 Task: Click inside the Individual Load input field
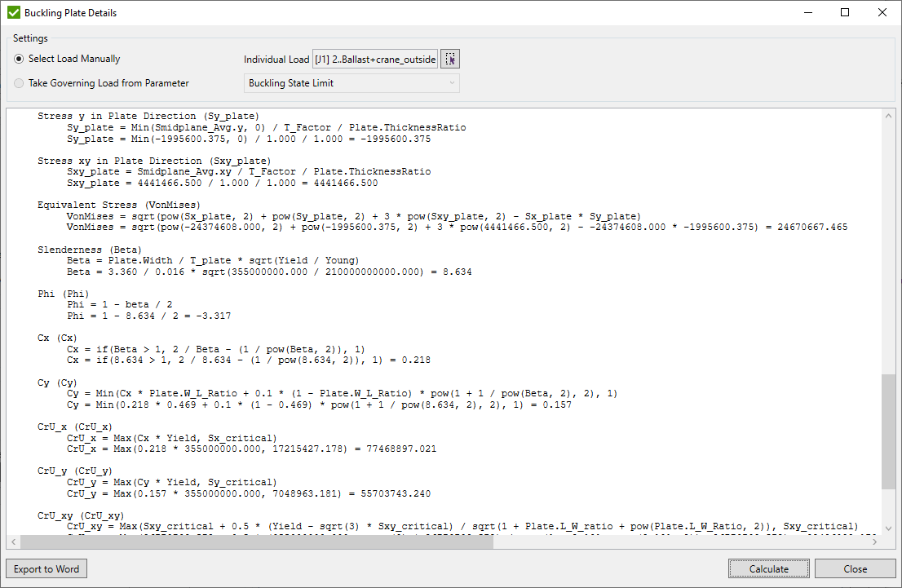[x=375, y=58]
